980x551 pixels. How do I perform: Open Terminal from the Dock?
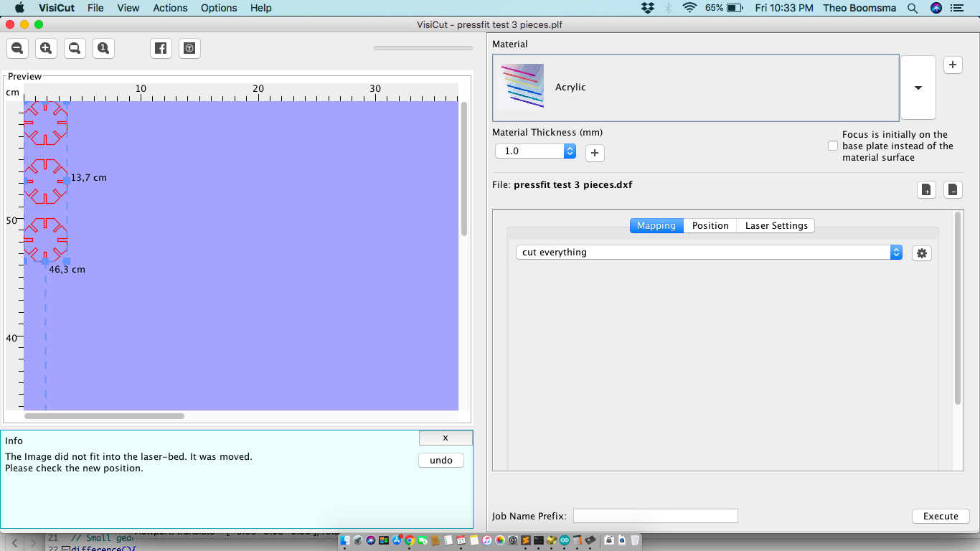pos(539,540)
